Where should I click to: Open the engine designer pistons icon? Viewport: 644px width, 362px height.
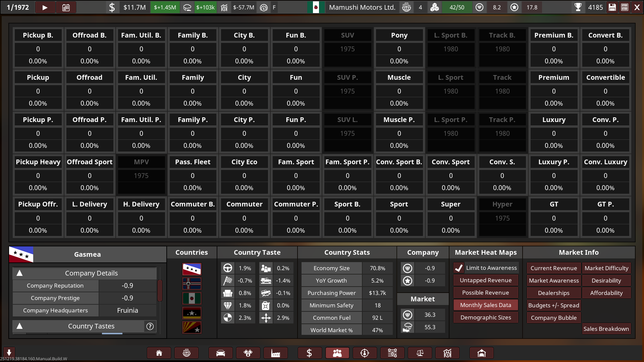(x=248, y=353)
